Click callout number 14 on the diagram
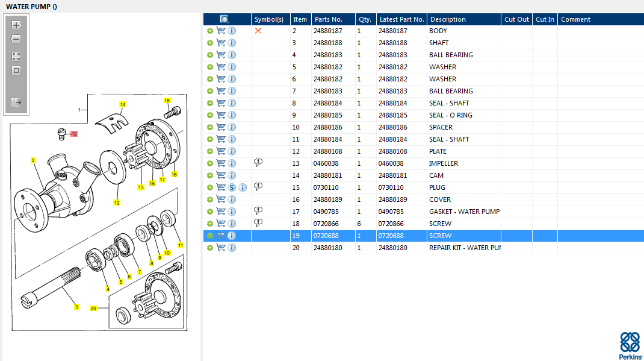This screenshot has height=361, width=644. 123,104
